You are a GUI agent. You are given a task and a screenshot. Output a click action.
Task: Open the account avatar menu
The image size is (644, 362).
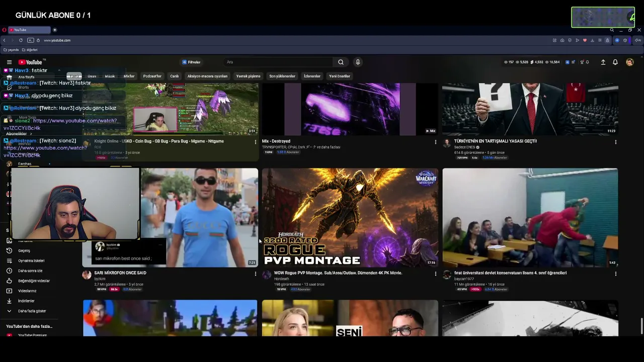coord(629,62)
